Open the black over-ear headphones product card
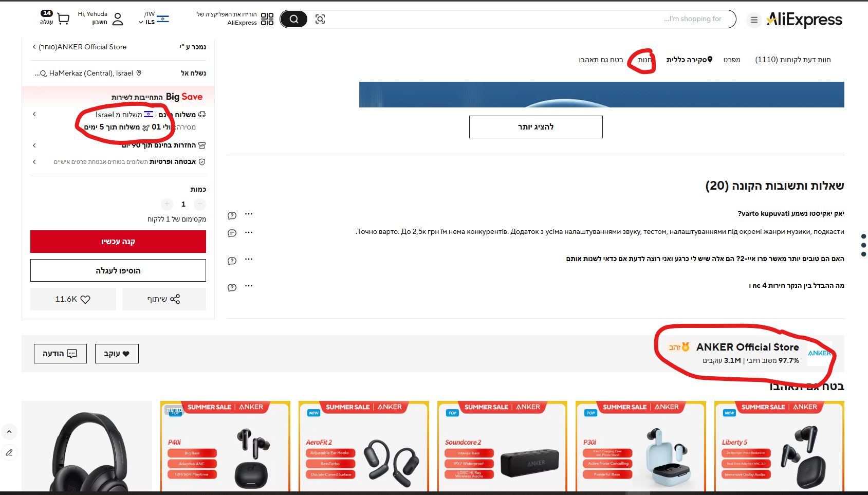Image resolution: width=868 pixels, height=495 pixels. pos(87,446)
